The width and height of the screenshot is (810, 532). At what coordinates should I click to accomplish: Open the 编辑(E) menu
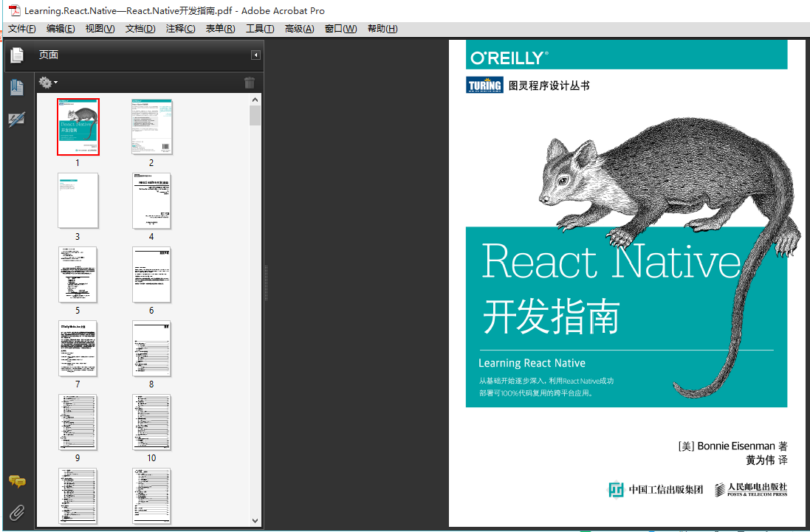tap(61, 29)
